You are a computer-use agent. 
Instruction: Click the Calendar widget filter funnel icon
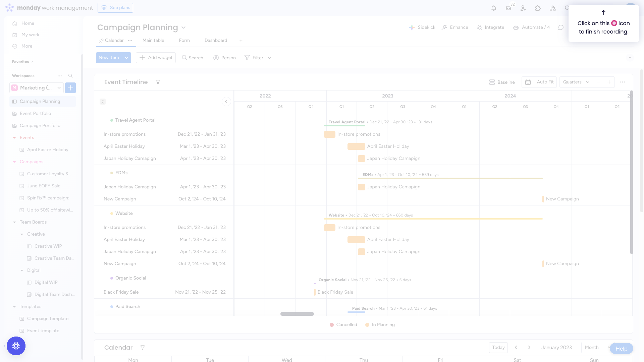[x=143, y=348]
